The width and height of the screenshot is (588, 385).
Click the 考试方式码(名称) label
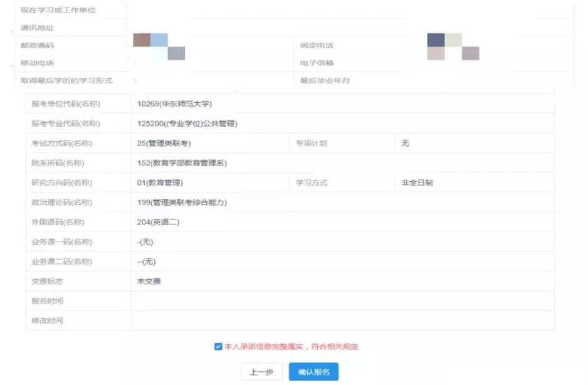(x=61, y=144)
